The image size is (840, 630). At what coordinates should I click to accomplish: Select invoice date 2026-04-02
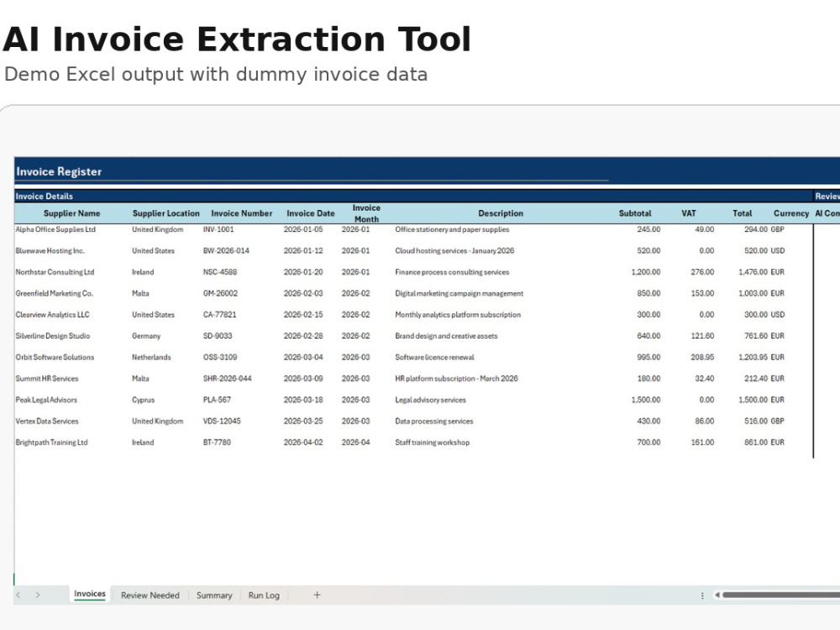click(x=303, y=443)
